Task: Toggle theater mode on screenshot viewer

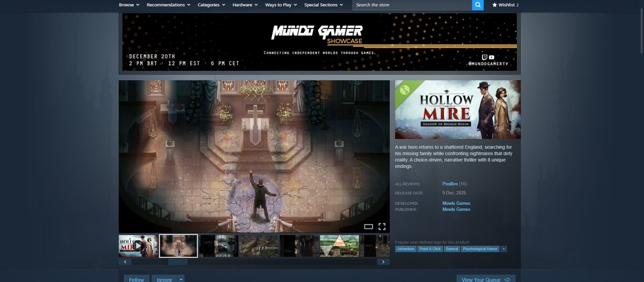Action: 369,226
